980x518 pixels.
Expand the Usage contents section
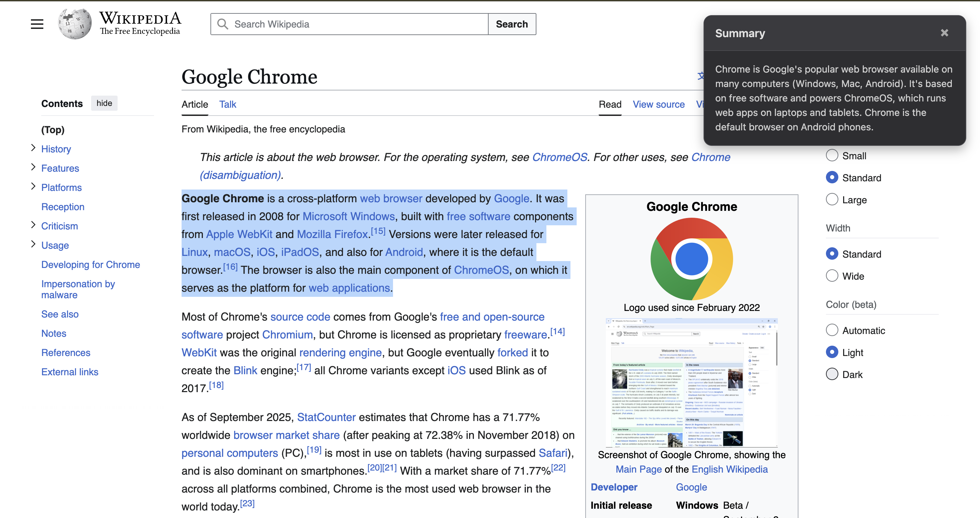click(x=33, y=244)
